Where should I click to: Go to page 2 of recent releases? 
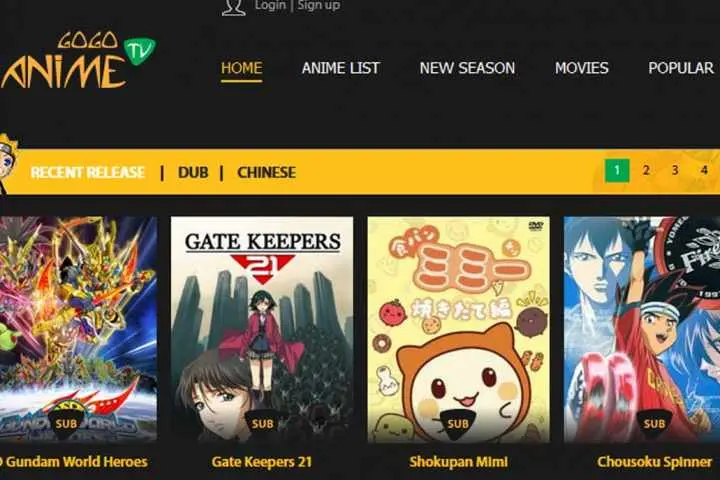point(646,170)
